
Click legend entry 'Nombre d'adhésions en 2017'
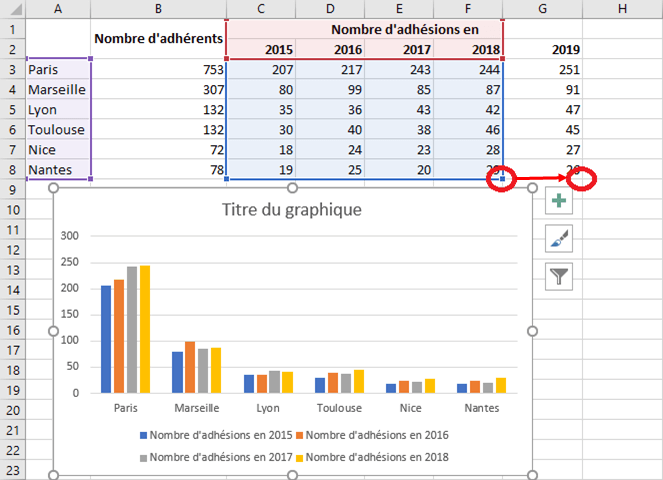coord(216,457)
